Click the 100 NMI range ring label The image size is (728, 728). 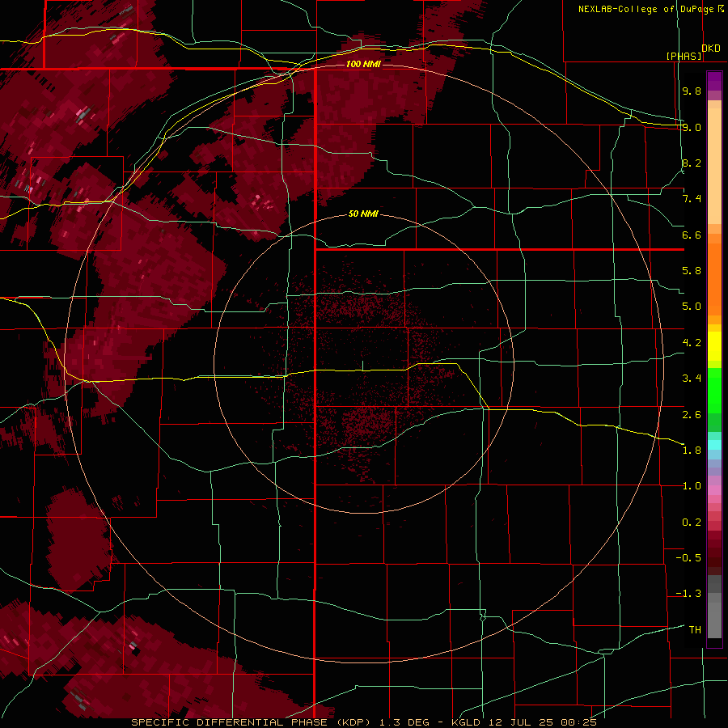coord(363,64)
